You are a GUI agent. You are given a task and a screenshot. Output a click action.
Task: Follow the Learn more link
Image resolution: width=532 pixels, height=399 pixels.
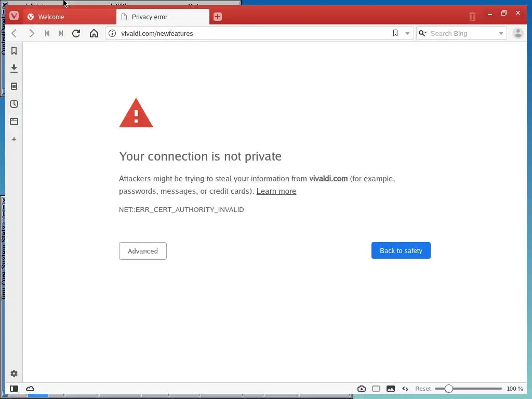point(276,191)
